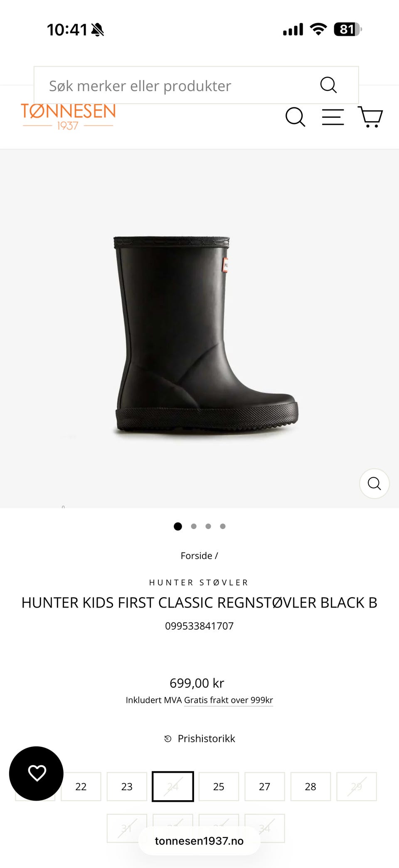Open Forside breadcrumb link

196,556
